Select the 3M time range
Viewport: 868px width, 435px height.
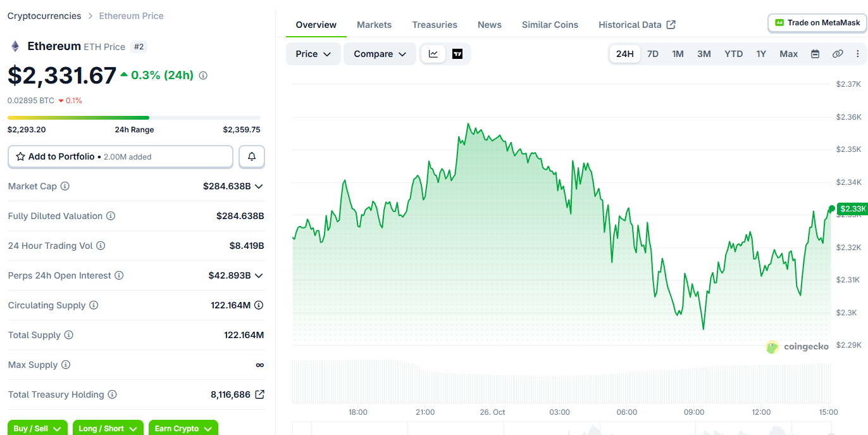point(704,54)
